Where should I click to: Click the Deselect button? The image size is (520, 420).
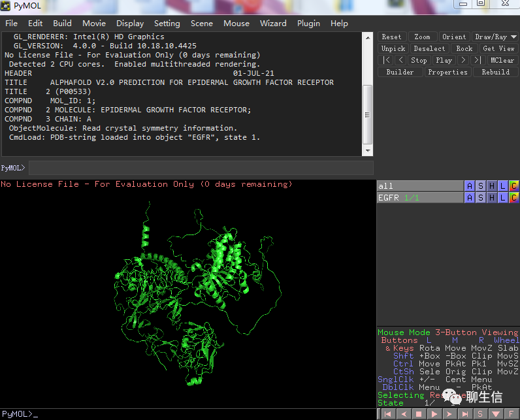(429, 48)
